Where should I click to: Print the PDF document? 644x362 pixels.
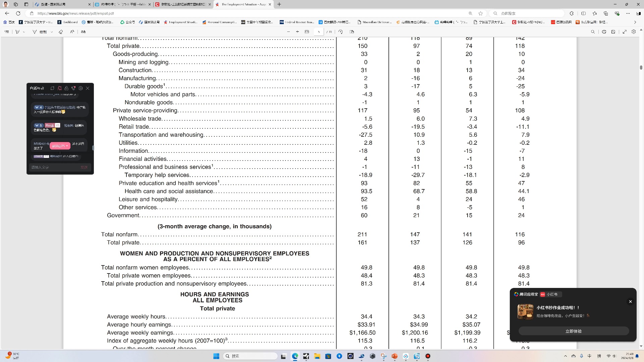[604, 32]
